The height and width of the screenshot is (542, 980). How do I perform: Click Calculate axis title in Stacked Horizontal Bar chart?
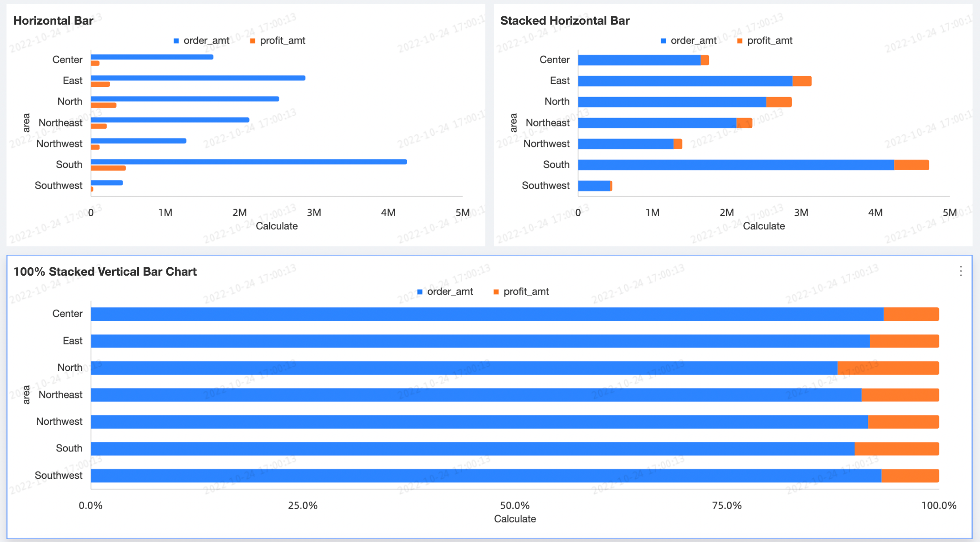coord(764,226)
